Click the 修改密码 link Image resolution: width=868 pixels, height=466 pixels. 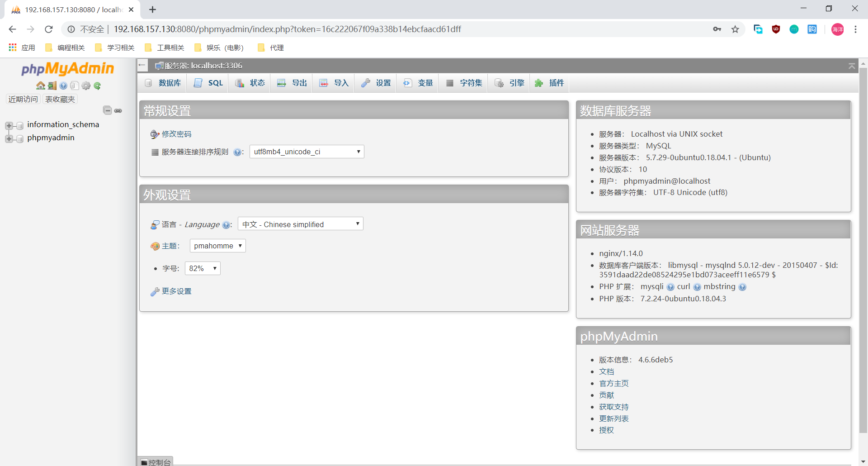[x=176, y=134]
